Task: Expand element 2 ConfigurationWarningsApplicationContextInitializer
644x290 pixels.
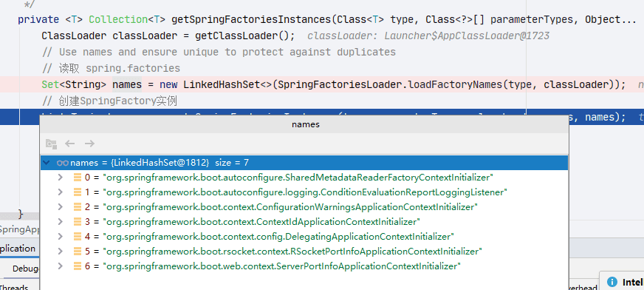Action: tap(61, 207)
